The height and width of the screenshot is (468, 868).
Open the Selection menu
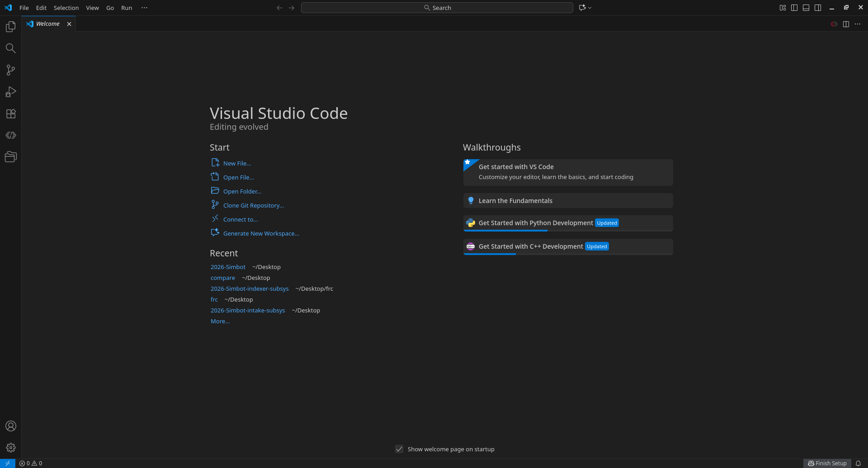click(x=66, y=8)
